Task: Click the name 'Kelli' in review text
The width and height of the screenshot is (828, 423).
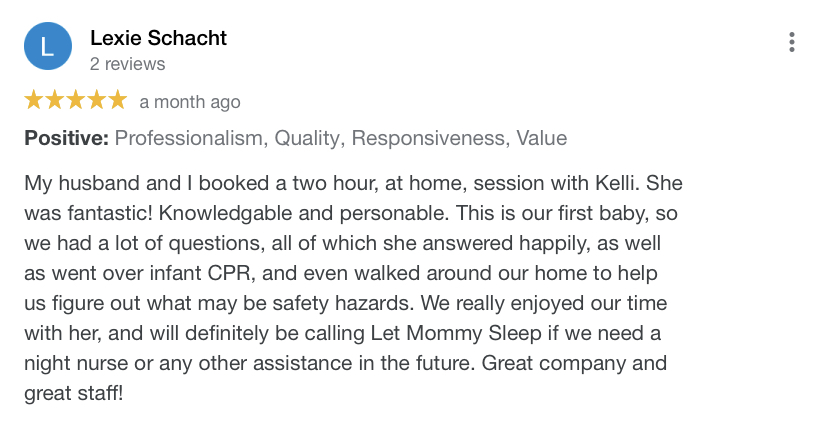Action: tap(617, 183)
